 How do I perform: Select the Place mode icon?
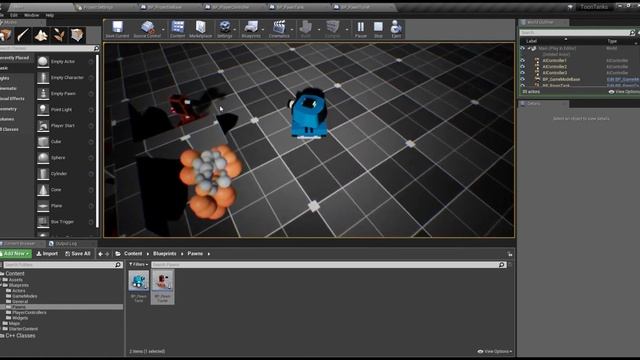click(6, 35)
